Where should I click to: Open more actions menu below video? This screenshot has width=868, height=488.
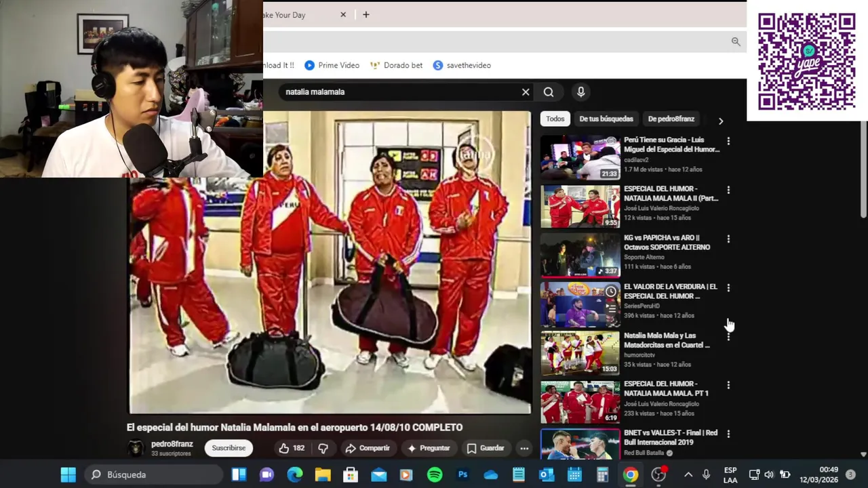(524, 448)
